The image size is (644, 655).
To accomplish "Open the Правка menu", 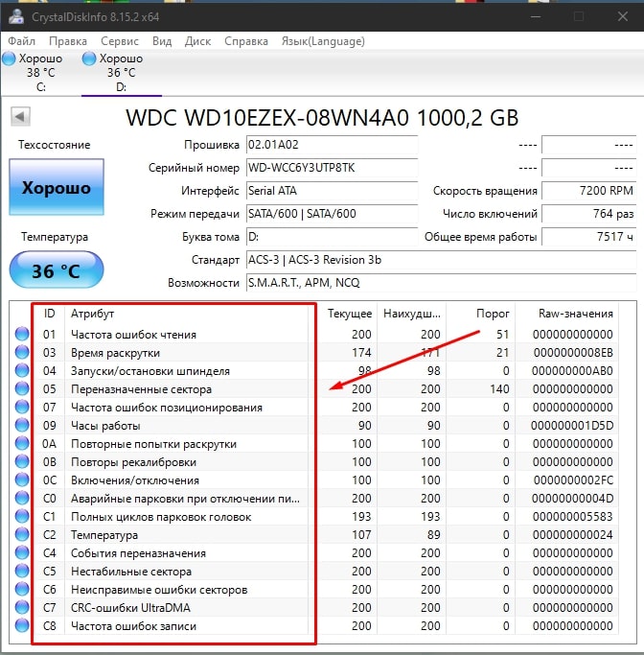I will click(x=68, y=41).
